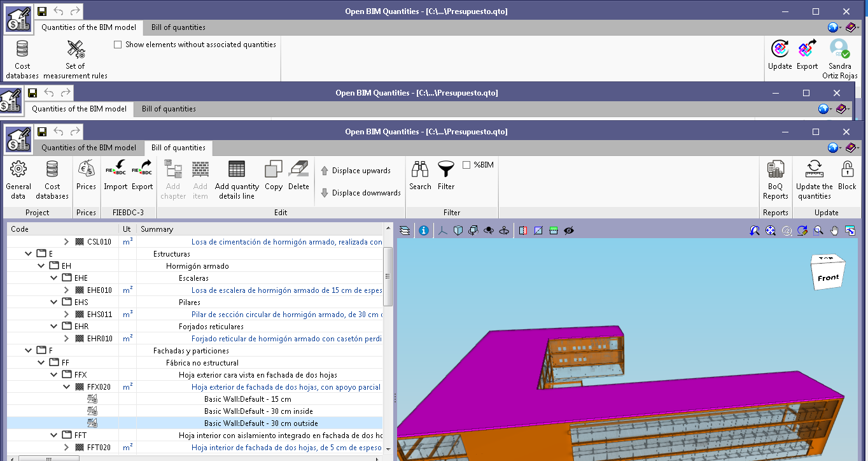The height and width of the screenshot is (461, 868).
Task: Toggle hidden elements visibility with the crossed eye icon
Action: point(568,230)
